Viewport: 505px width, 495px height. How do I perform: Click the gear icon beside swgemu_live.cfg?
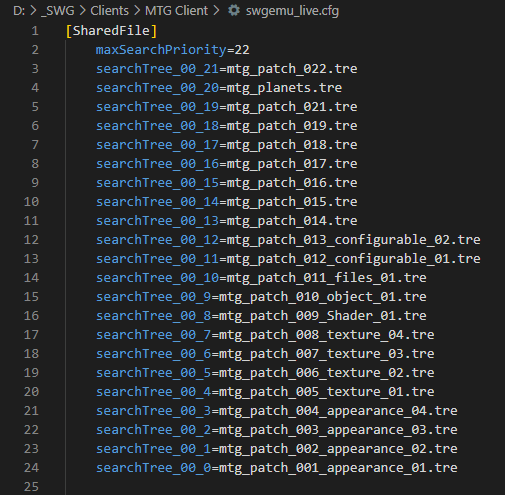pos(234,10)
